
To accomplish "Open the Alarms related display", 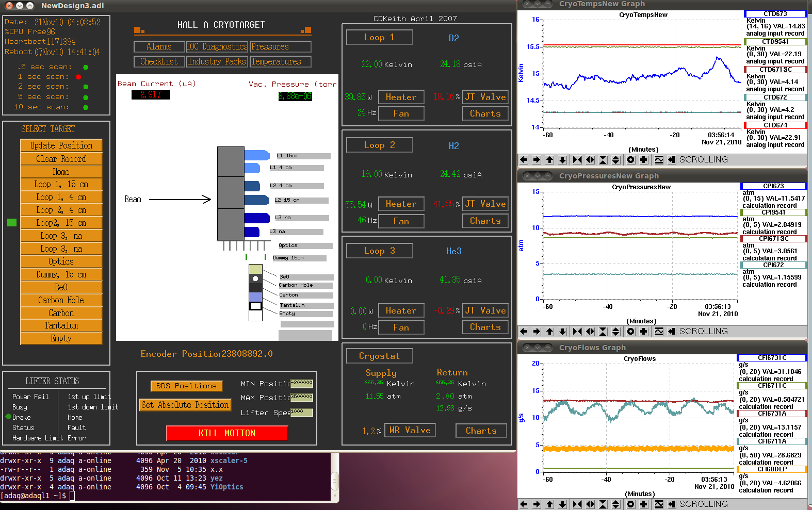I will click(159, 47).
